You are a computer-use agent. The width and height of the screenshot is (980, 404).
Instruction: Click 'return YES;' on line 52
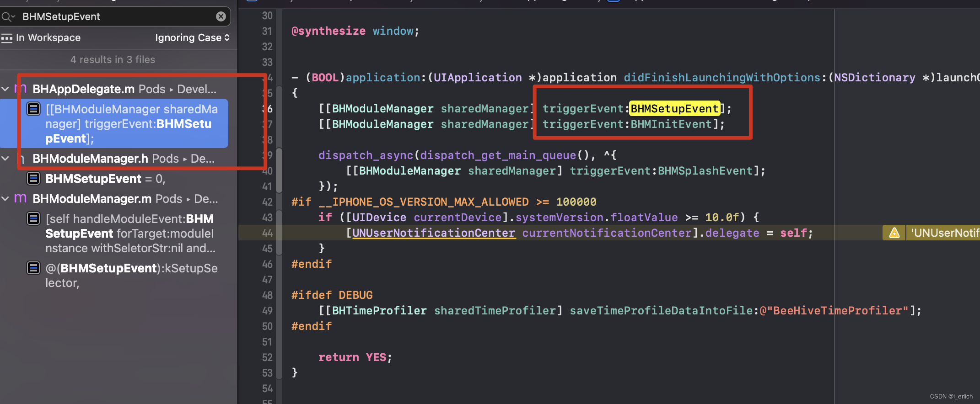(x=355, y=357)
